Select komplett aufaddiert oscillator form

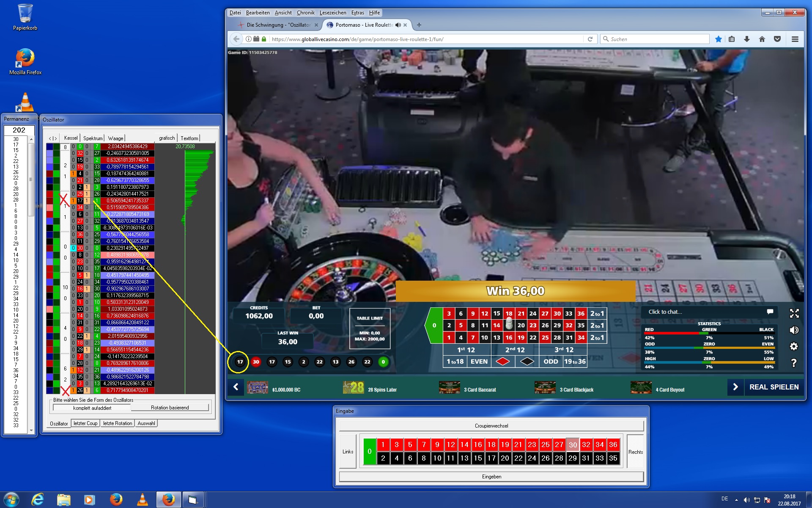tap(92, 408)
